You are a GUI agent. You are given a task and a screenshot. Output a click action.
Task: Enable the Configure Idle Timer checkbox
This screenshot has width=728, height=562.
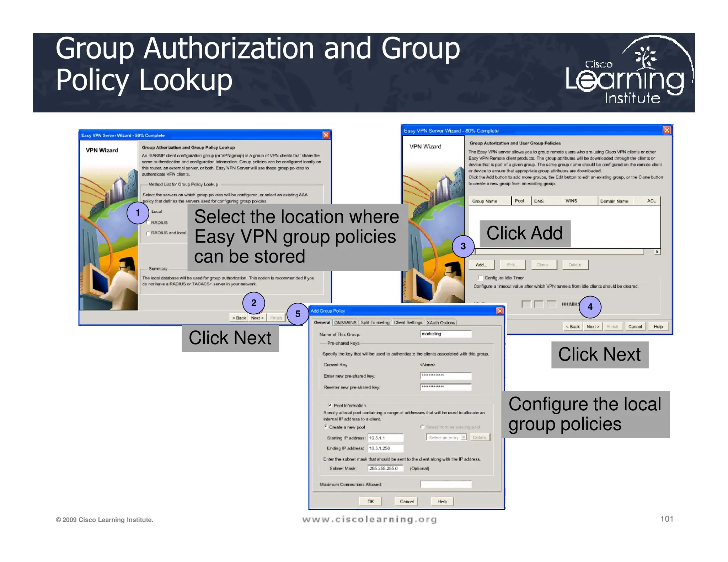[x=480, y=278]
